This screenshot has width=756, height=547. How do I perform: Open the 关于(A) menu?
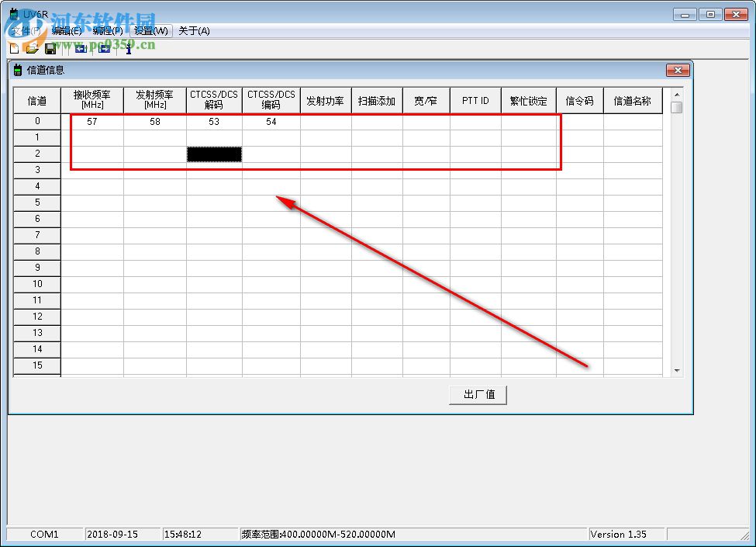(194, 31)
